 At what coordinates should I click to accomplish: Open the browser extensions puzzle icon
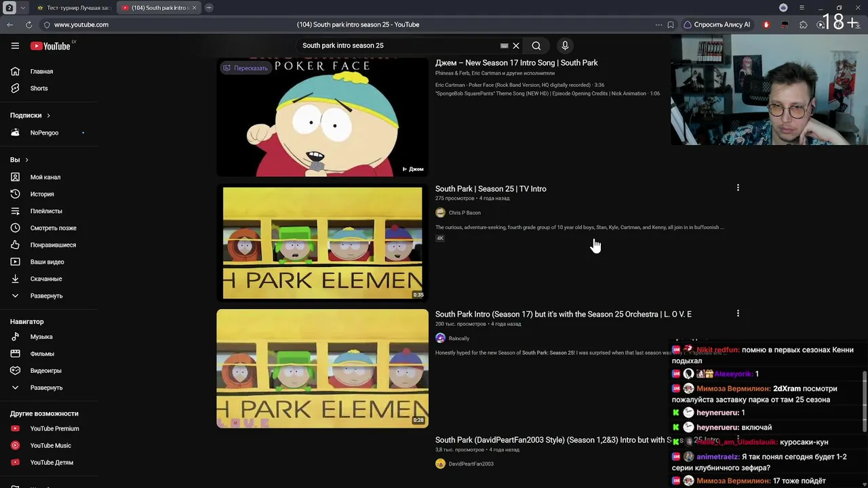point(804,24)
